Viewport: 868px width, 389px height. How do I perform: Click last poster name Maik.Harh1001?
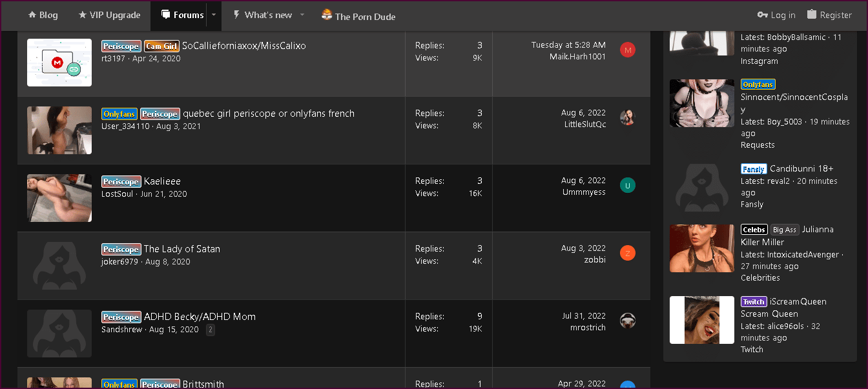pyautogui.click(x=577, y=57)
